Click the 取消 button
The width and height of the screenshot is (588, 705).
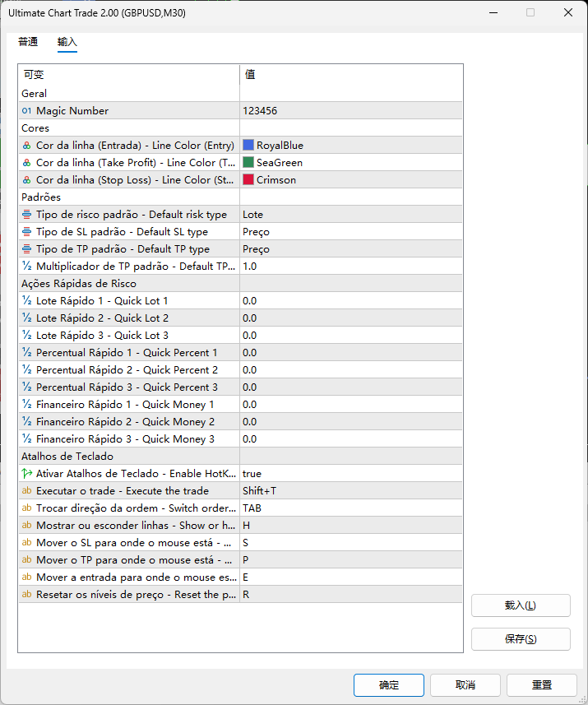tap(465, 685)
